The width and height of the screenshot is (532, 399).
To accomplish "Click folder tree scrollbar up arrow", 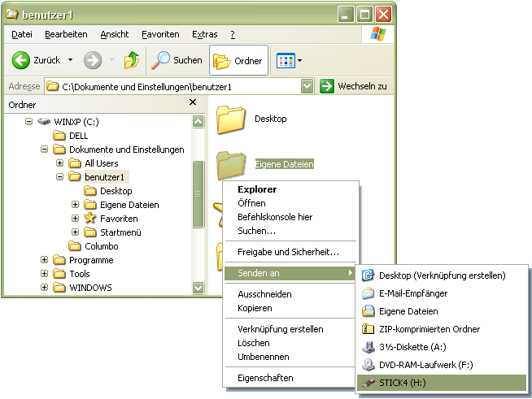I will coord(198,121).
